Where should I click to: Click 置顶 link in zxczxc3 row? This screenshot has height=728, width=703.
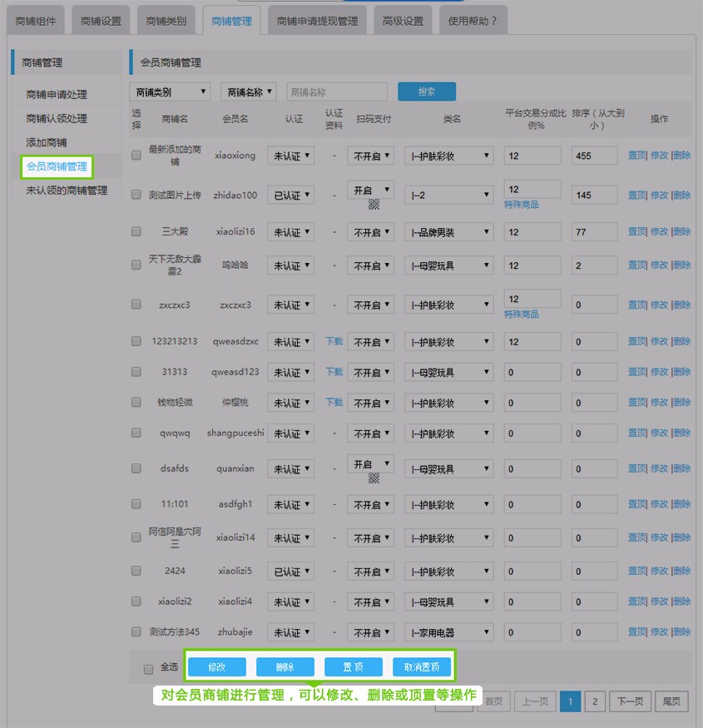pyautogui.click(x=636, y=305)
